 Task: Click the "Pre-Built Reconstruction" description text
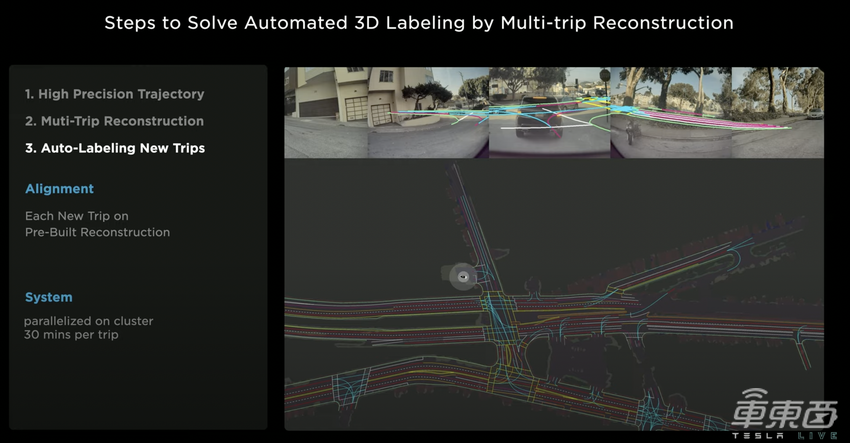pos(97,232)
